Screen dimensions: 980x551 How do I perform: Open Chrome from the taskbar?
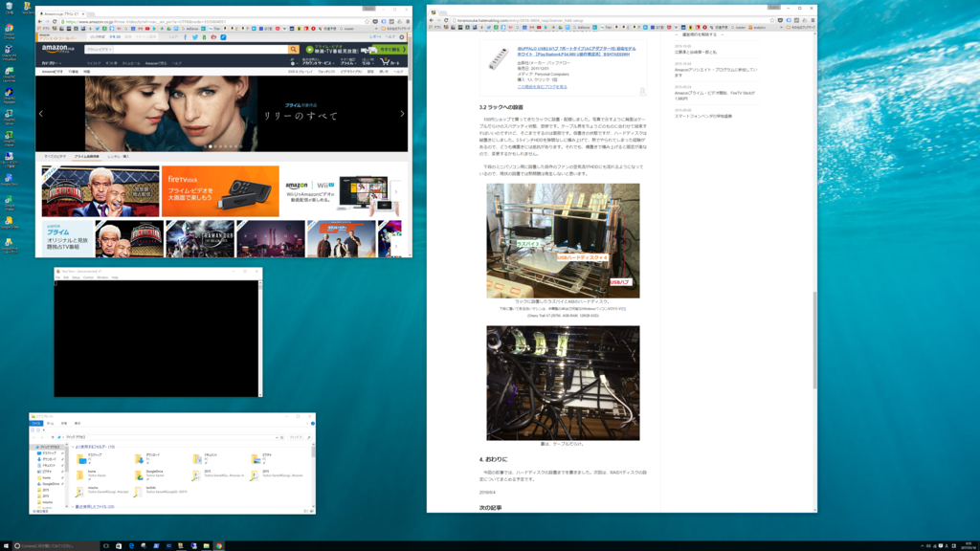pyautogui.click(x=219, y=546)
